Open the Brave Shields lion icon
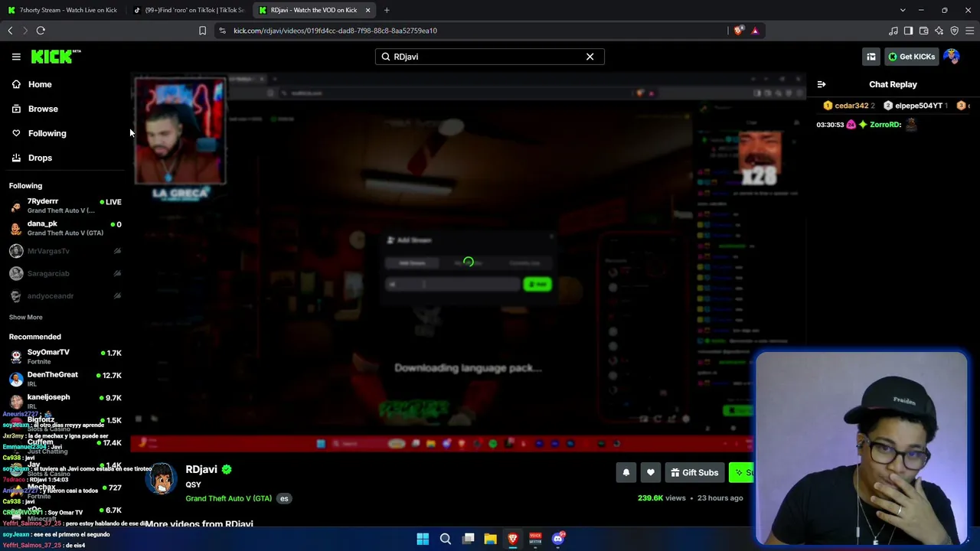 click(x=739, y=31)
